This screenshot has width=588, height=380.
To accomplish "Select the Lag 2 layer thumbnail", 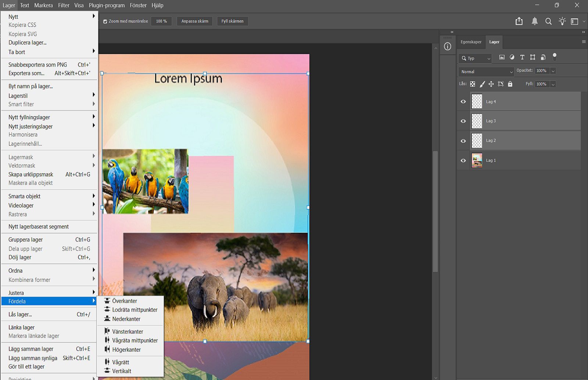I will click(477, 140).
